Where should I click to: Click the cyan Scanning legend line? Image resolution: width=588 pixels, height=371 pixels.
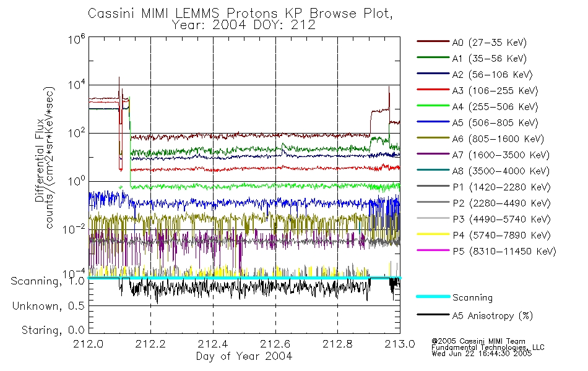433,296
